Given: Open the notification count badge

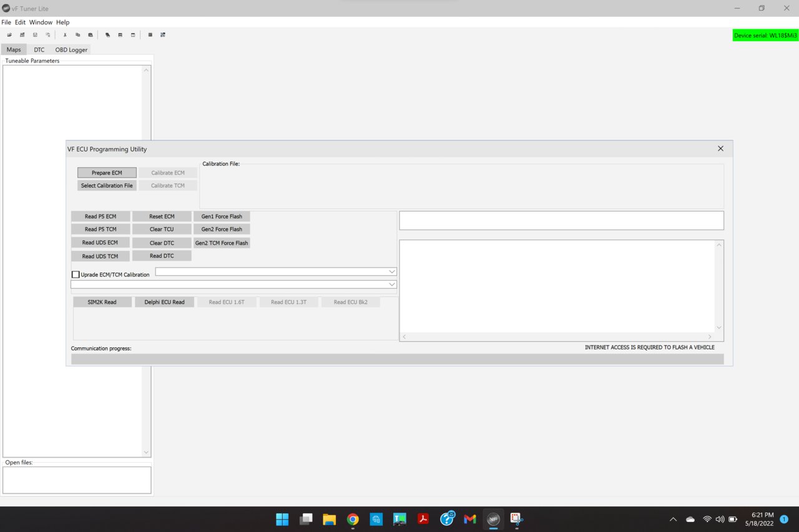Looking at the screenshot, I should tap(784, 519).
